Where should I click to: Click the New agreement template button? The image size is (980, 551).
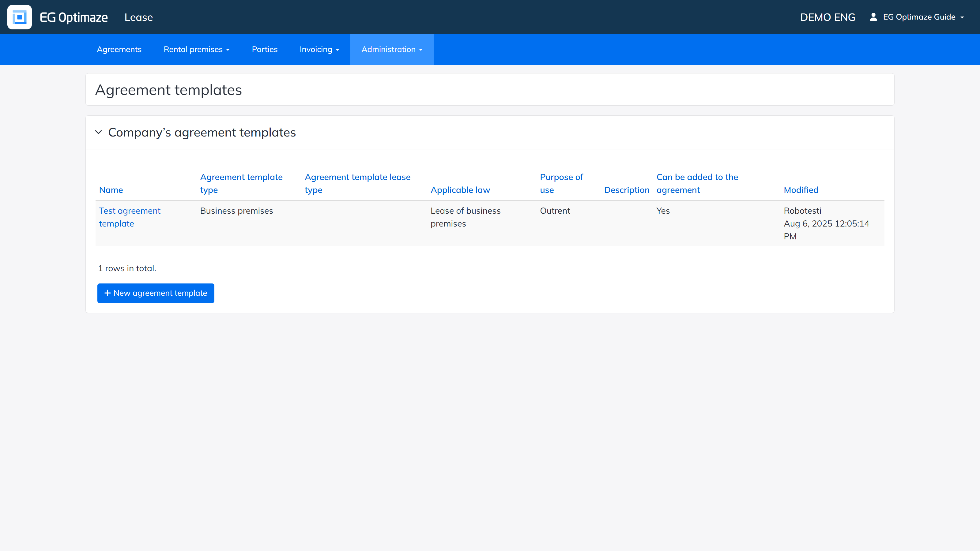156,293
